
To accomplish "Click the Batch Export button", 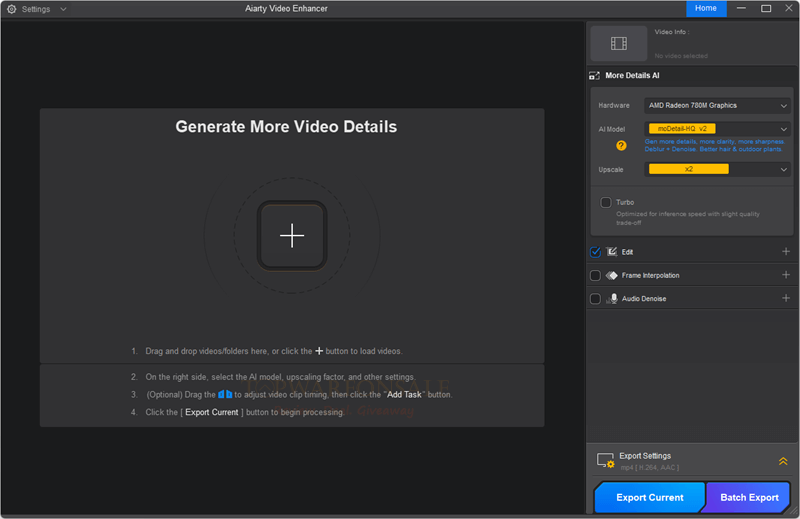I will (x=748, y=497).
